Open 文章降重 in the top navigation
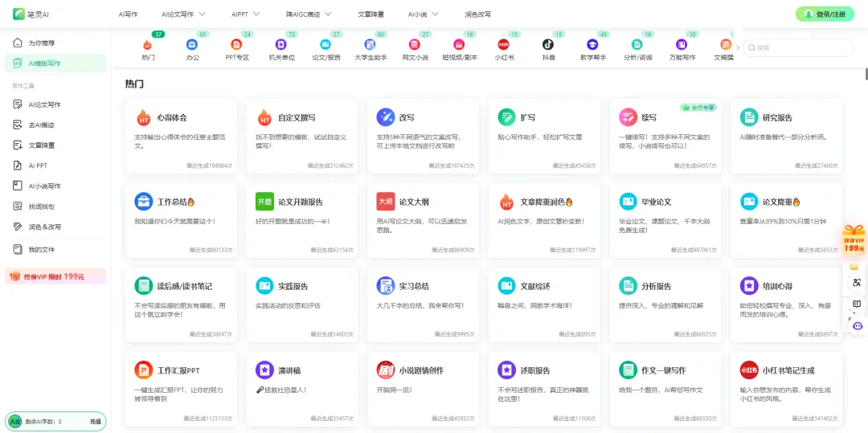868x433 pixels. 371,14
